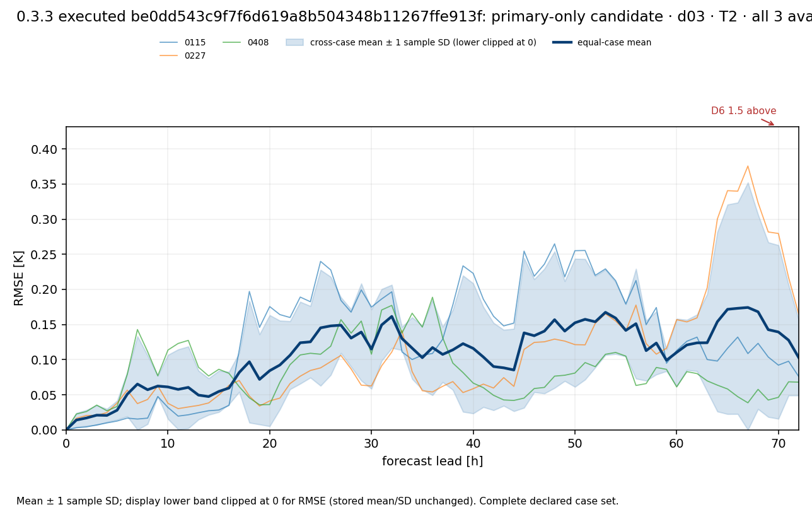Click the chart title text
Viewport: 812px width, 512px height.
point(414,17)
